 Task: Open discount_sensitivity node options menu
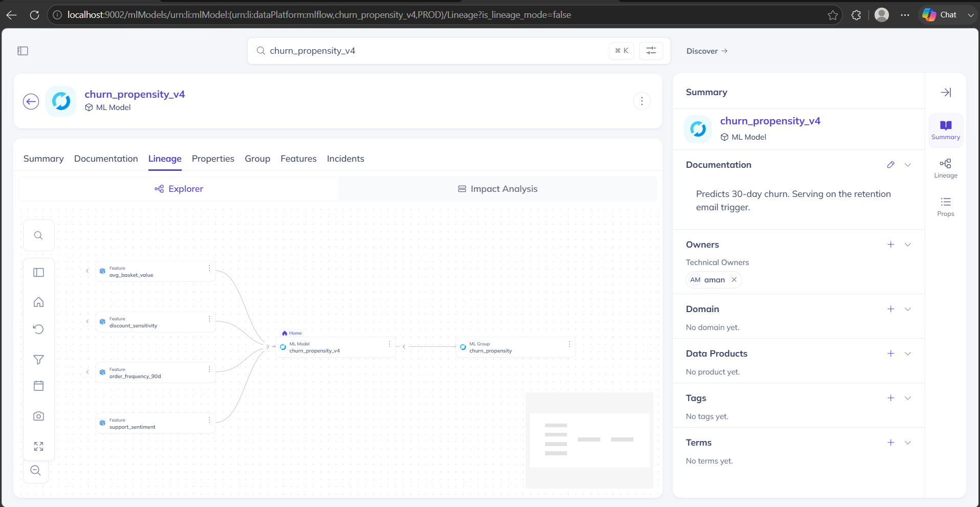click(209, 319)
